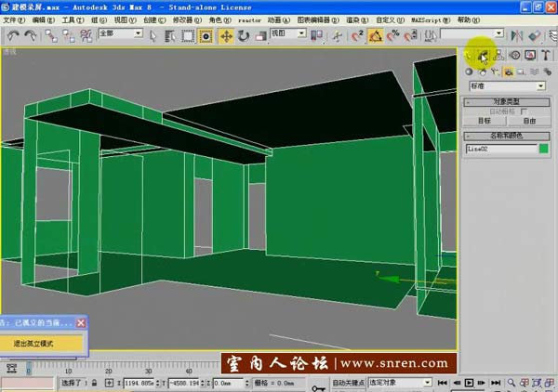Open the 编辑 (Edit) menu
Screen dimensions: 558x392
(x=44, y=20)
